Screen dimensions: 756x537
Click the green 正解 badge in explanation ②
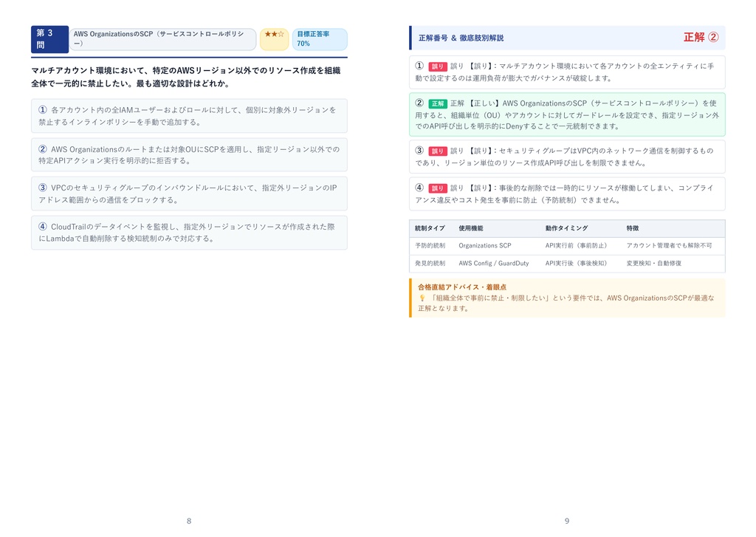438,103
